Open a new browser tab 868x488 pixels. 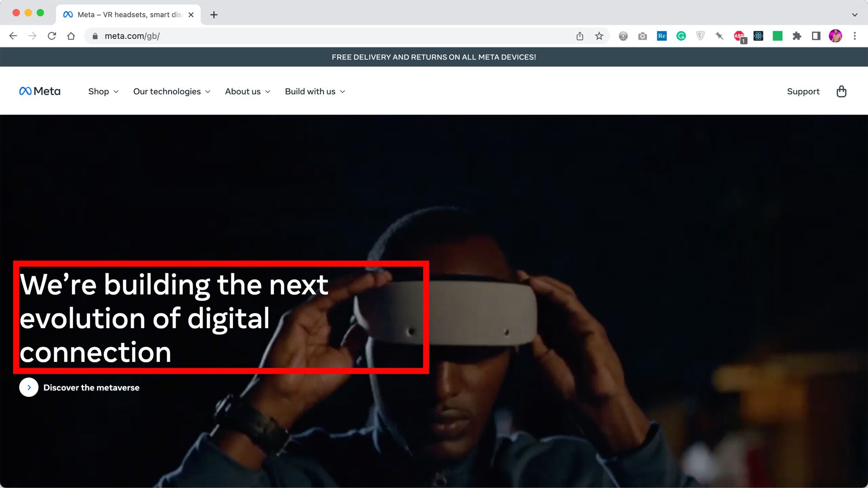pos(214,15)
